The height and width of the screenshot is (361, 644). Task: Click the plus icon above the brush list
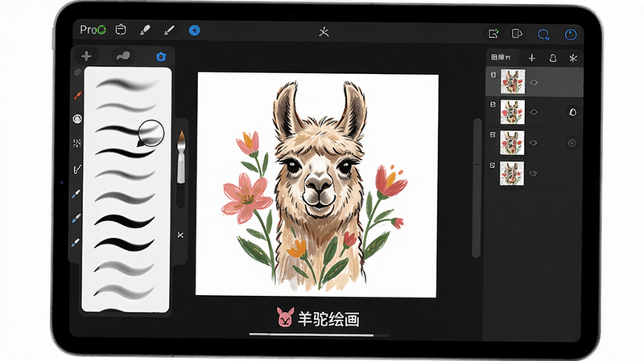click(86, 56)
